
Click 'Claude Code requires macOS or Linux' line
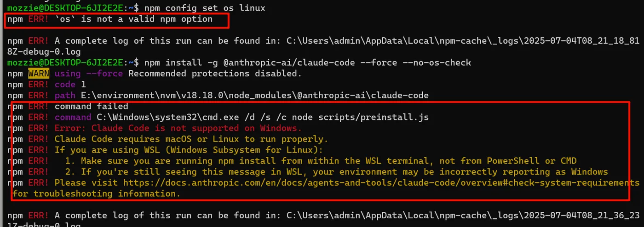click(191, 139)
